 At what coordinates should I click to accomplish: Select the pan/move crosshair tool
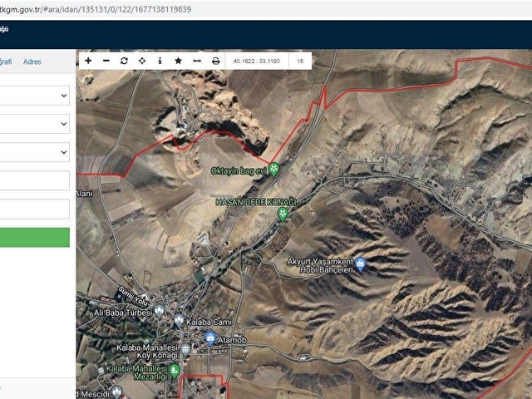(x=142, y=61)
